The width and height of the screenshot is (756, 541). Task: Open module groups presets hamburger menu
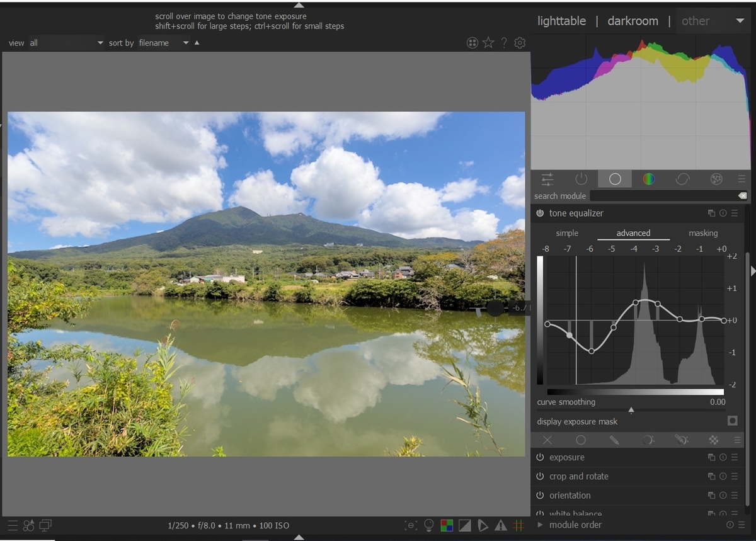[742, 179]
